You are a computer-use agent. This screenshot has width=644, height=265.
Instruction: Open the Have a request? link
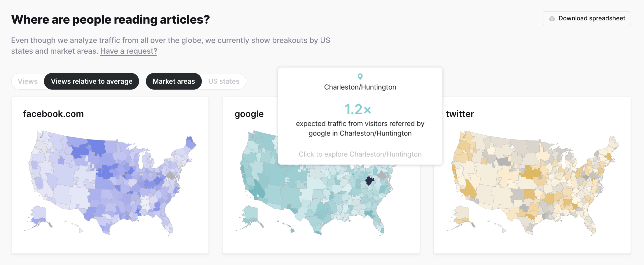click(129, 51)
